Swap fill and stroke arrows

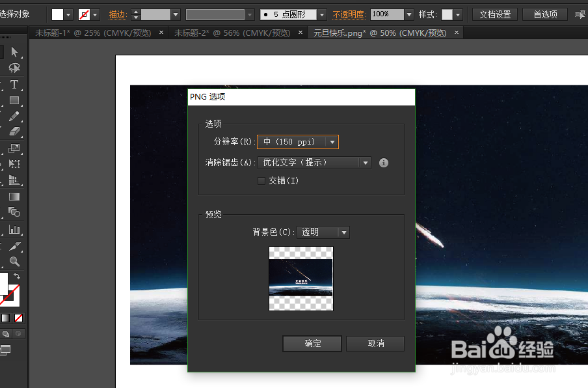17,276
